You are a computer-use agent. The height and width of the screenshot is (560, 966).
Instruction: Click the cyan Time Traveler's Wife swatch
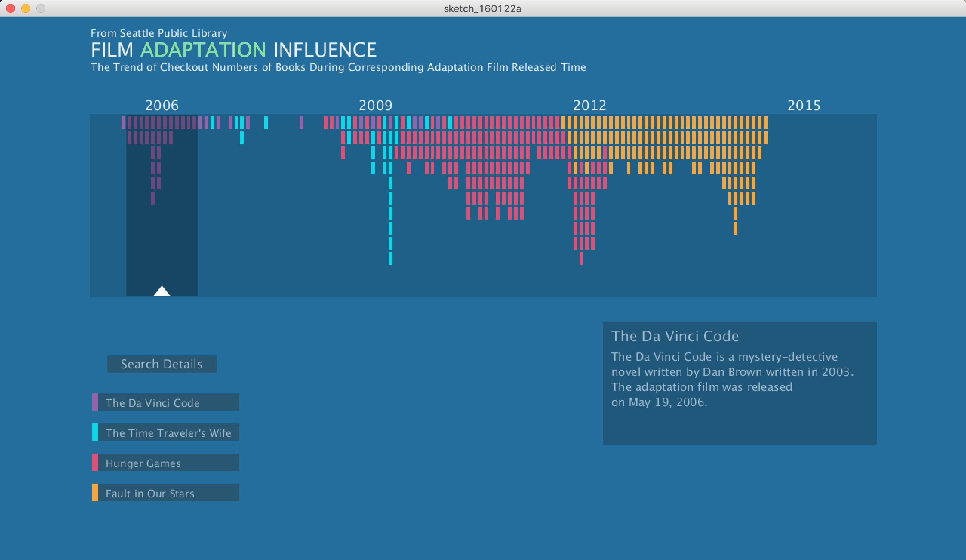tap(95, 432)
